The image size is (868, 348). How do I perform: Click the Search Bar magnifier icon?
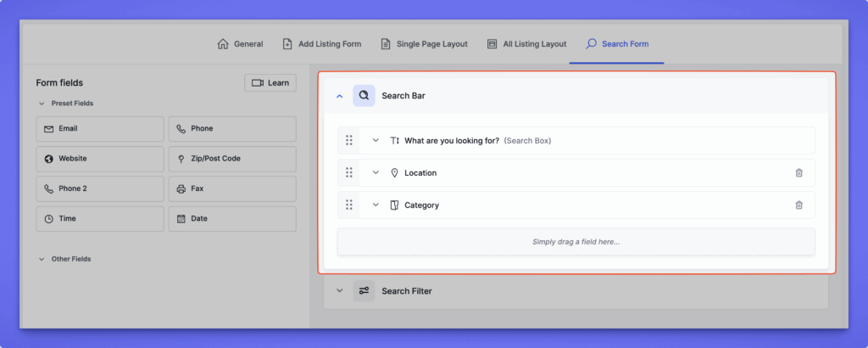364,96
